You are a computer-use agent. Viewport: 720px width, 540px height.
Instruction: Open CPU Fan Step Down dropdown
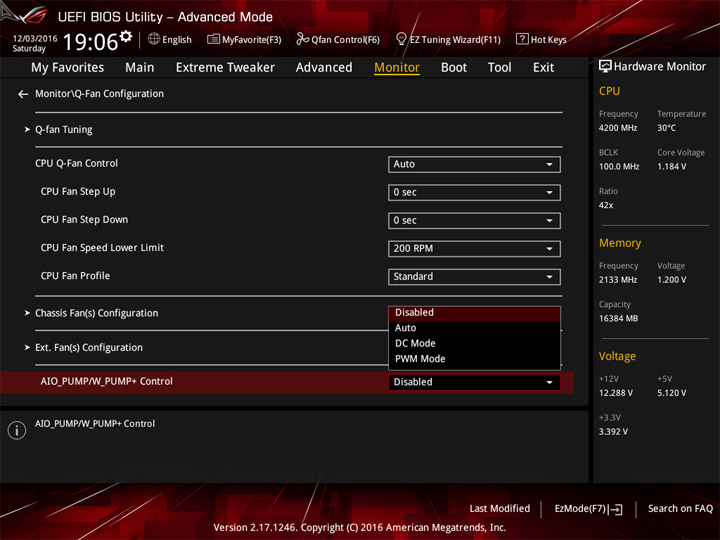coord(474,220)
